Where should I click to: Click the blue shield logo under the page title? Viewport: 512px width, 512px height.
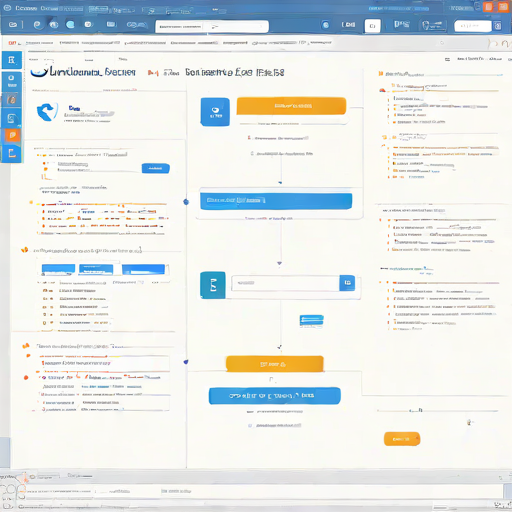pos(47,112)
